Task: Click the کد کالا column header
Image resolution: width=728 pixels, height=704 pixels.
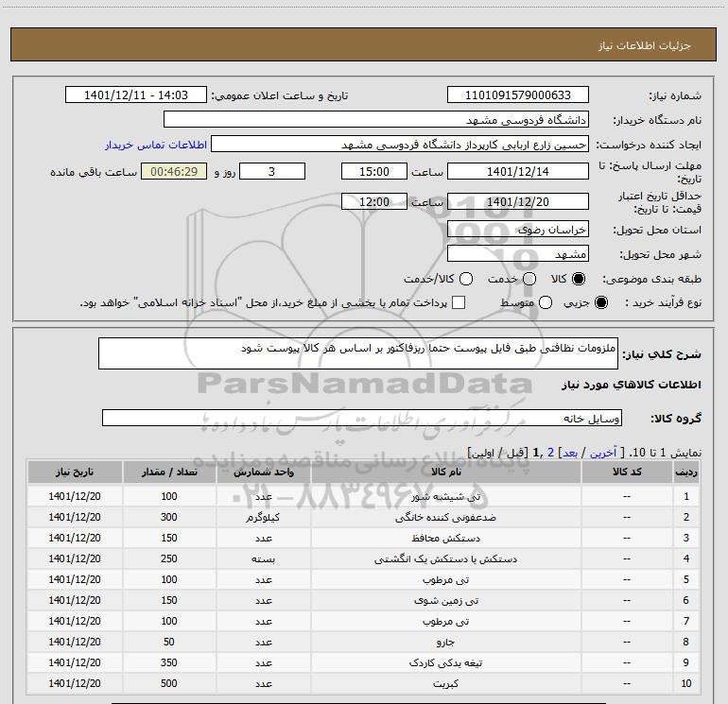Action: pos(627,472)
